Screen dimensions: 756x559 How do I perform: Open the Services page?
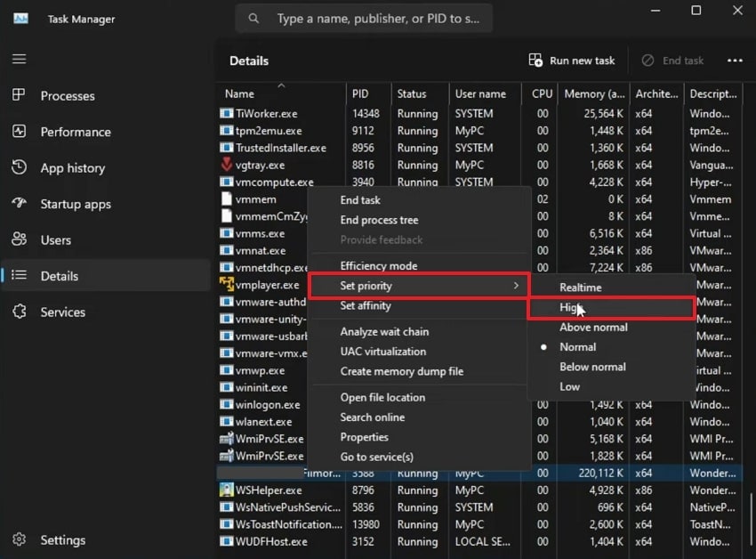pyautogui.click(x=106, y=312)
